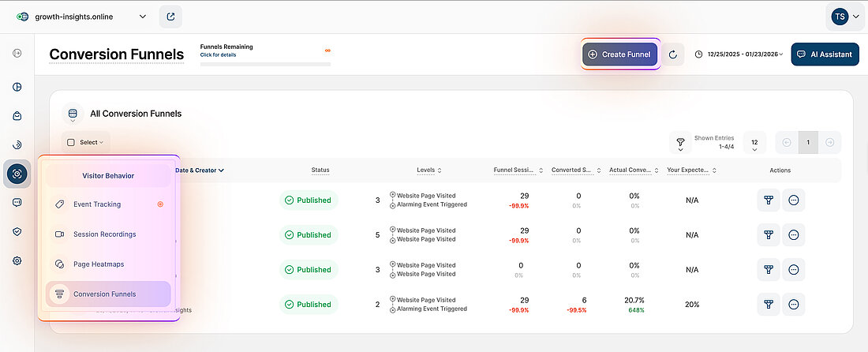Expand the Select dropdown arrow
Viewport: 868px width, 352px height.
click(x=101, y=143)
